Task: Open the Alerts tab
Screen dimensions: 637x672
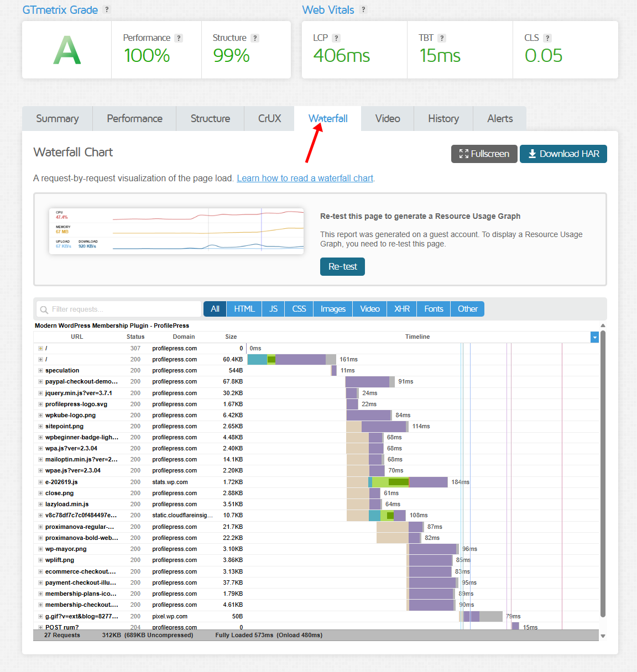Action: pos(500,119)
